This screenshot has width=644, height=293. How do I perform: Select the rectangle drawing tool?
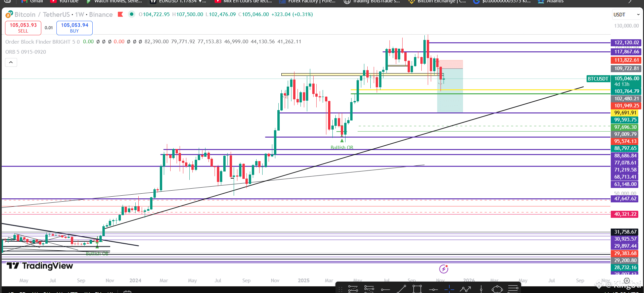pyautogui.click(x=417, y=289)
